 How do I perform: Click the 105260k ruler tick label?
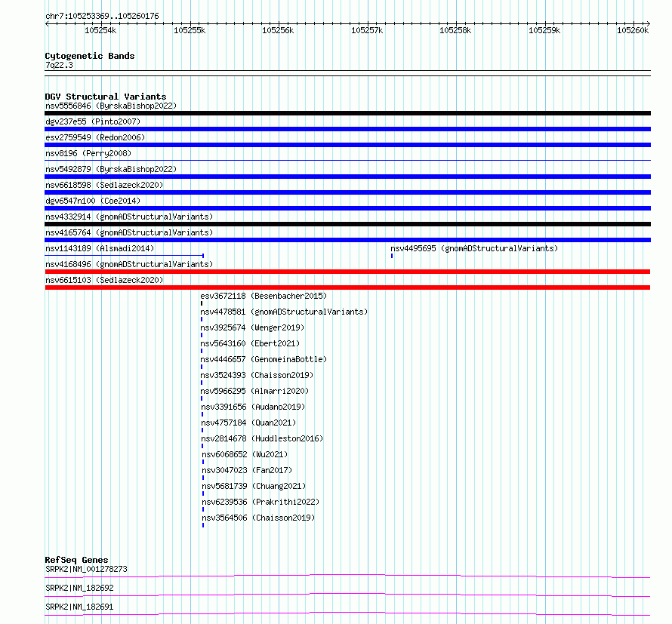click(x=633, y=30)
